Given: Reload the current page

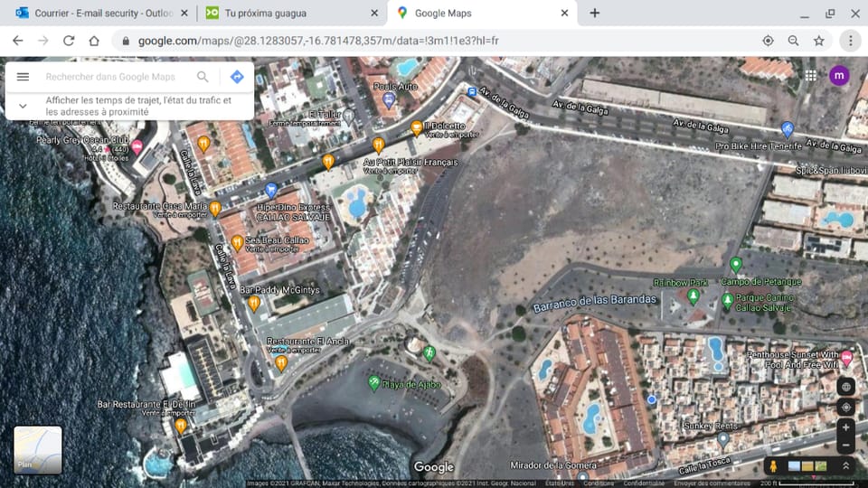Looking at the screenshot, I should [x=69, y=41].
